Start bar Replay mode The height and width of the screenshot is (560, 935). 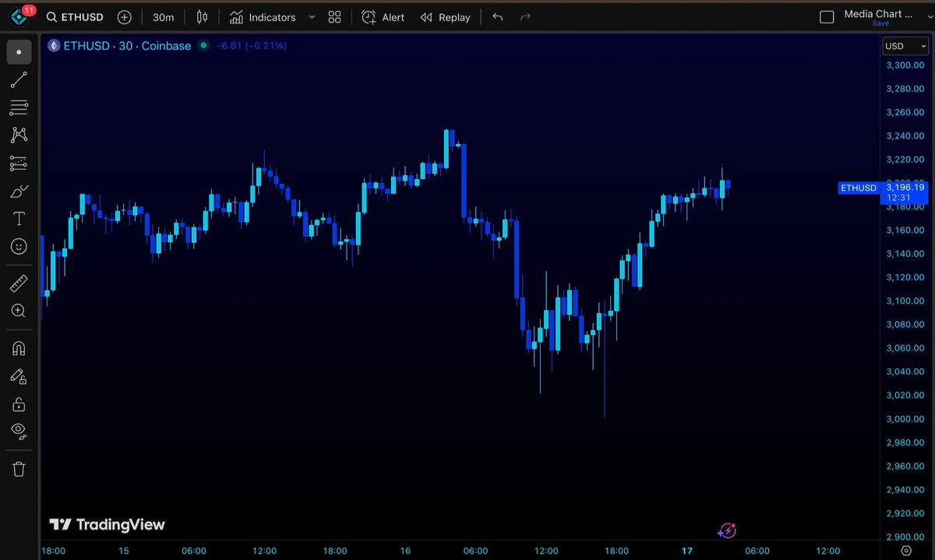coord(446,17)
